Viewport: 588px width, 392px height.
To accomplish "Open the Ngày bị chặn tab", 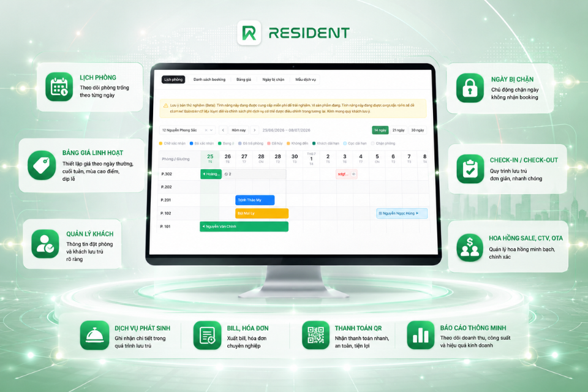I will (x=273, y=80).
